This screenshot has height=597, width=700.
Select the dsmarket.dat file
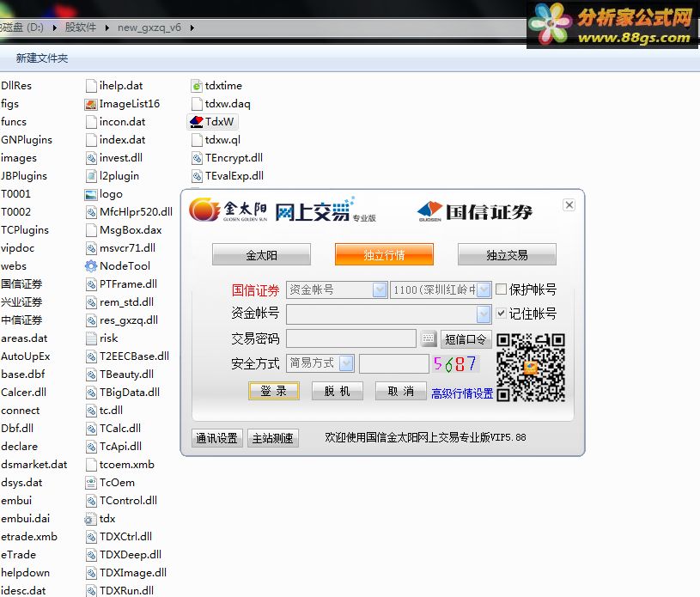click(34, 465)
